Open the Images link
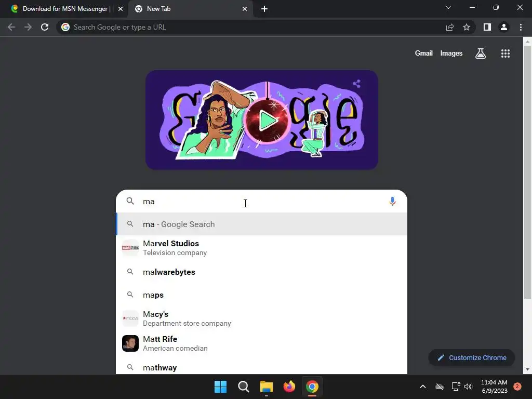532x399 pixels. (x=451, y=54)
